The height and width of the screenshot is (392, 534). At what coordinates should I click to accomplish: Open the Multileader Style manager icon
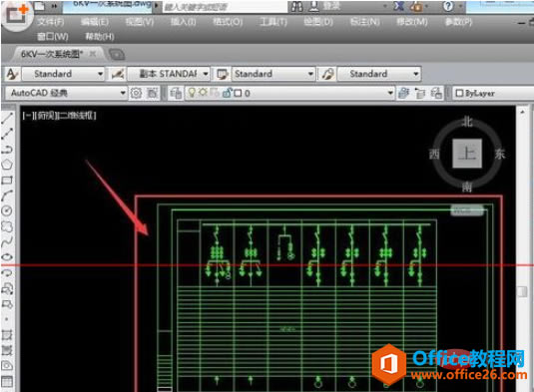328,74
